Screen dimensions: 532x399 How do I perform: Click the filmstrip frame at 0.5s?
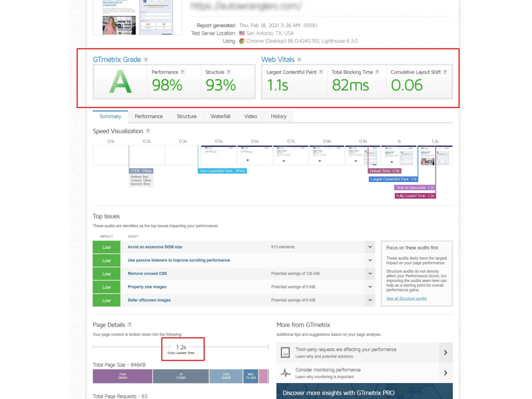219,155
